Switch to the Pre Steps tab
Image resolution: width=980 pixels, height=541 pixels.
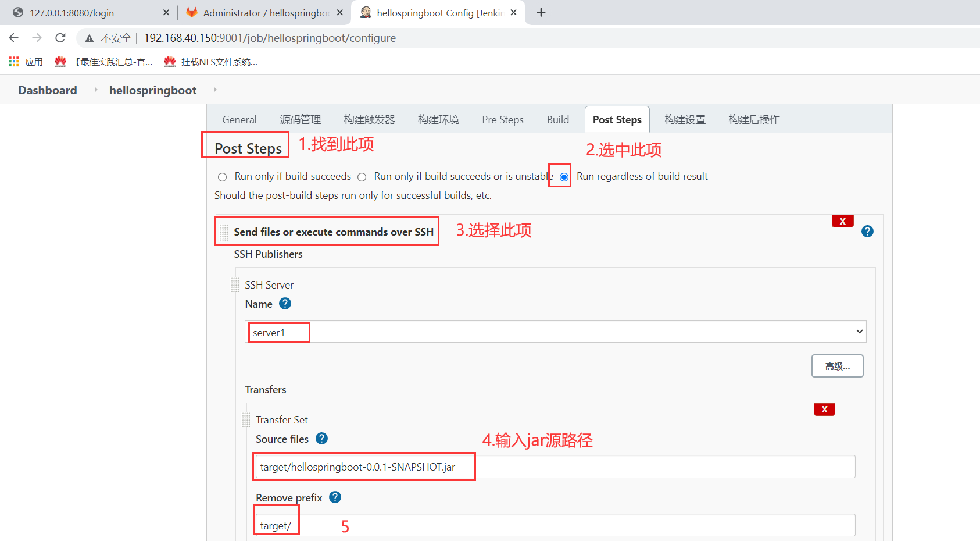pos(503,119)
